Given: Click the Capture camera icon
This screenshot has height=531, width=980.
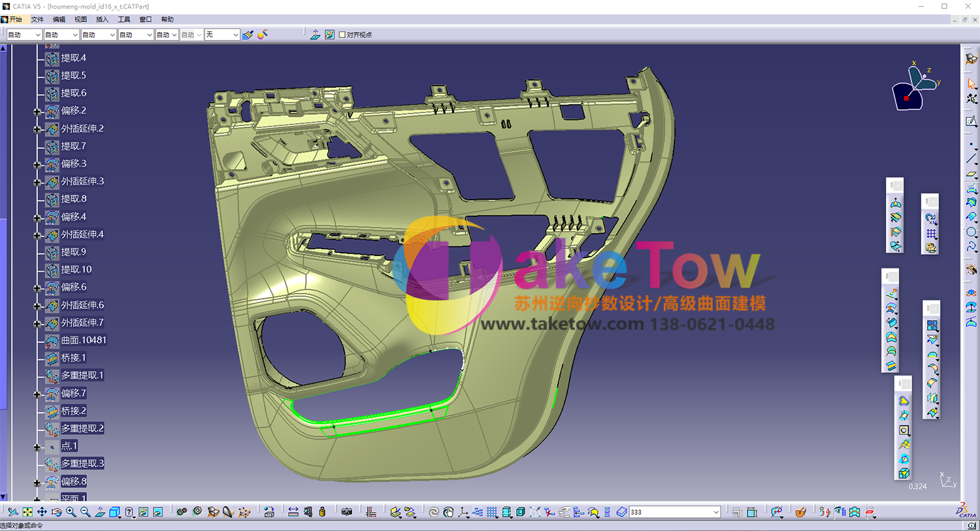Looking at the screenshot, I should point(347,512).
